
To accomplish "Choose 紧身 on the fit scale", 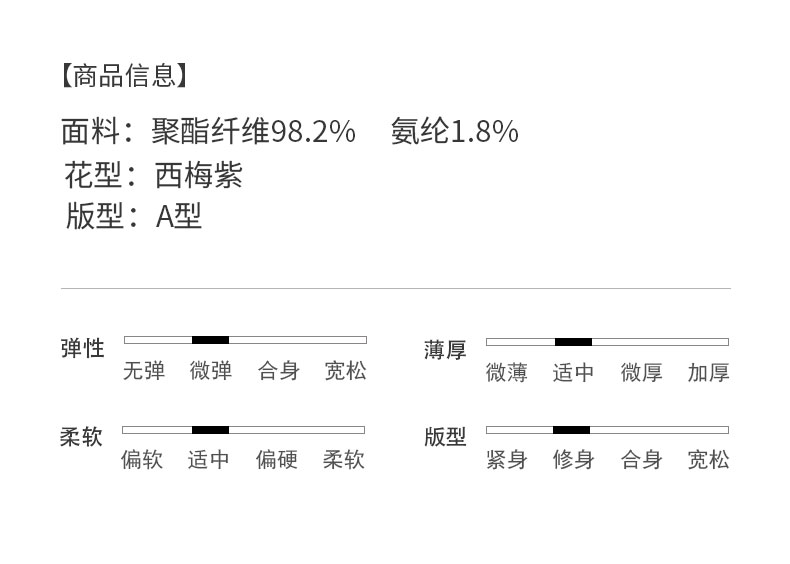I will click(x=506, y=460).
